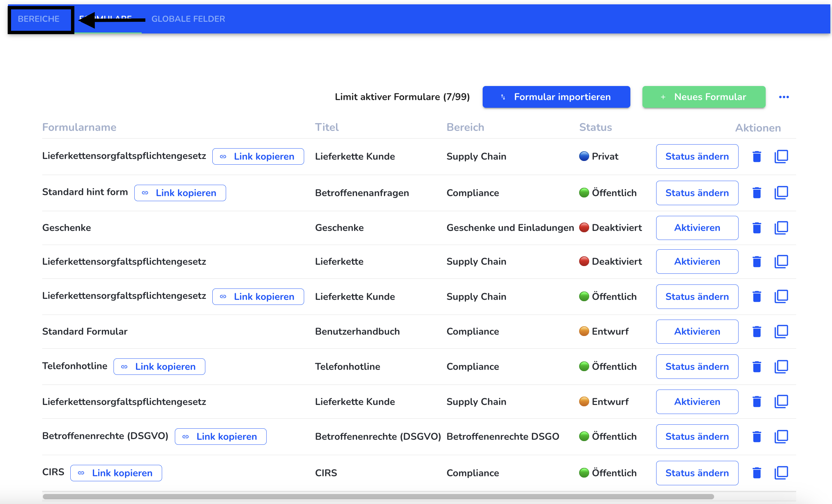Image resolution: width=832 pixels, height=504 pixels.
Task: Click Formular importieren button
Action: (x=556, y=97)
